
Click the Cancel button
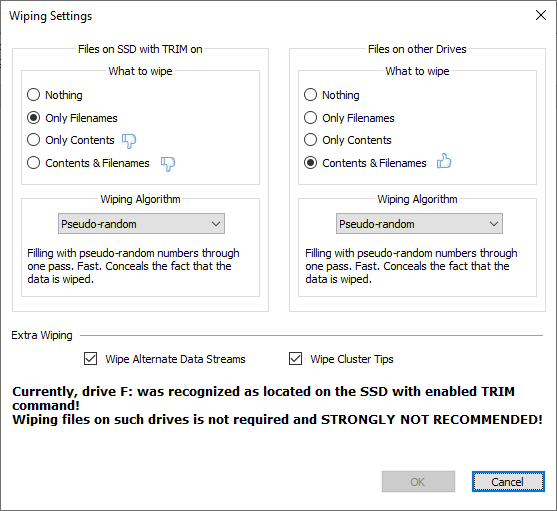tap(508, 482)
